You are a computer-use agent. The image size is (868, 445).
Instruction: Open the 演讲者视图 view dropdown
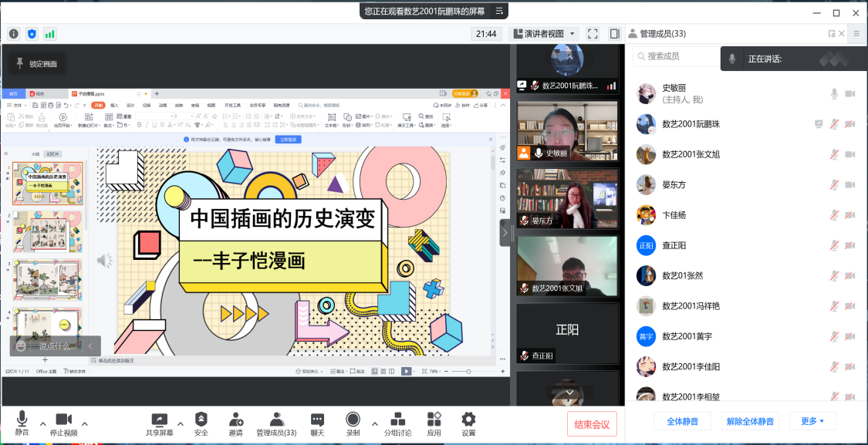click(x=544, y=34)
